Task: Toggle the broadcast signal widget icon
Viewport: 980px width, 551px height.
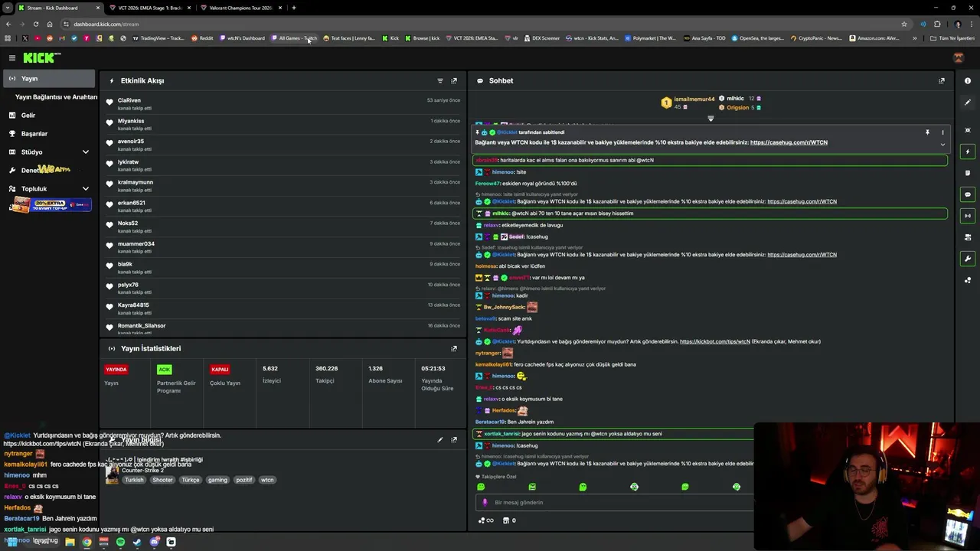Action: click(968, 216)
